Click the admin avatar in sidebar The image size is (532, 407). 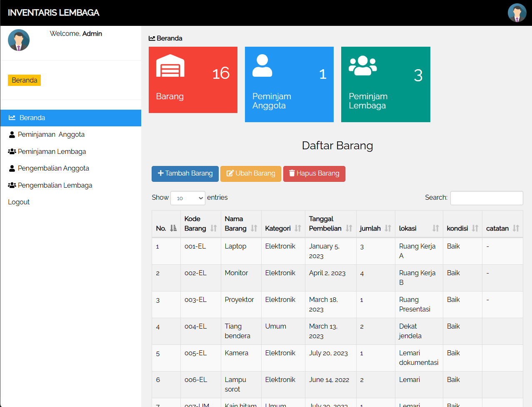[x=19, y=40]
